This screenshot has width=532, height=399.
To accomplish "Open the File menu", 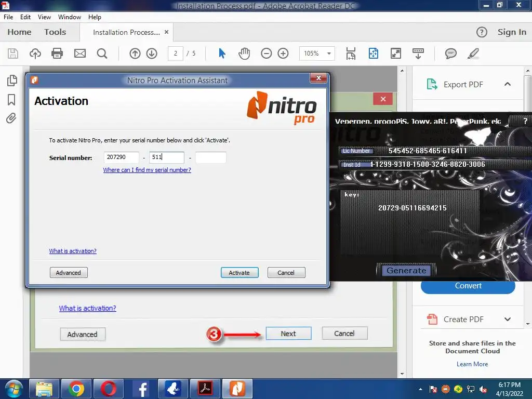I will [x=8, y=17].
